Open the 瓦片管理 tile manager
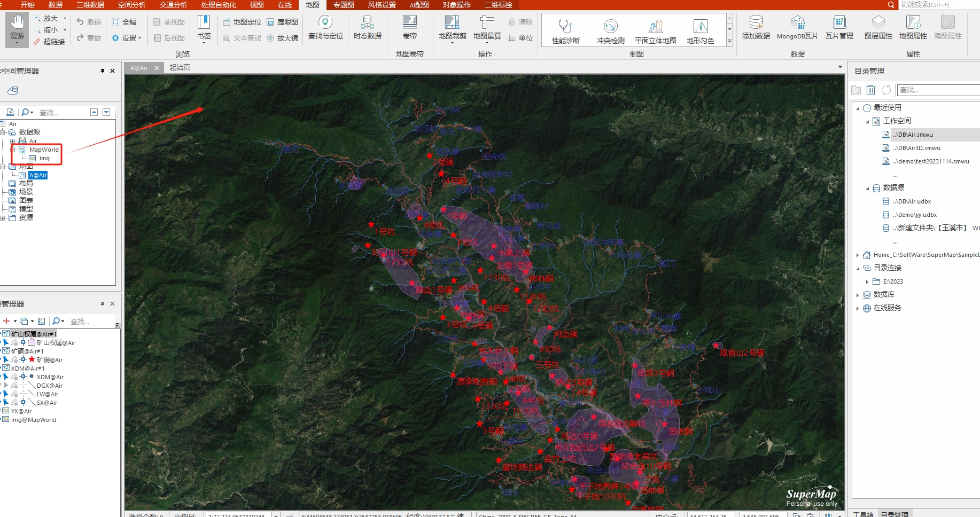Viewport: 980px width, 517px height. tap(839, 28)
